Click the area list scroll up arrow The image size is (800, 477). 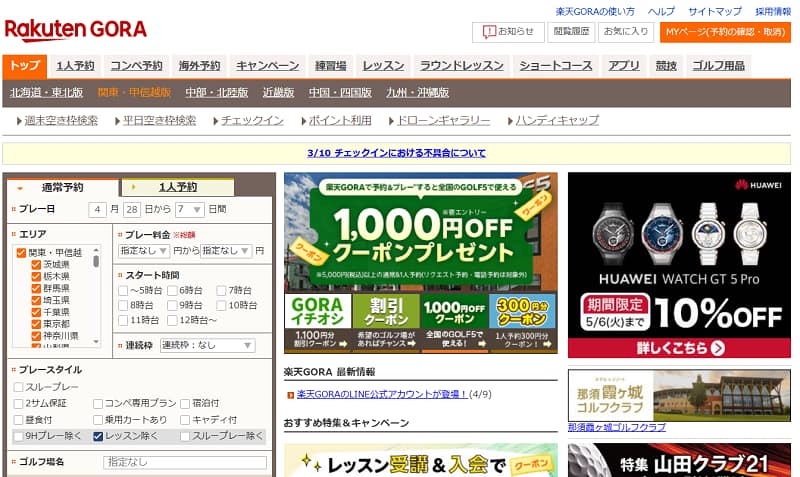[96, 250]
